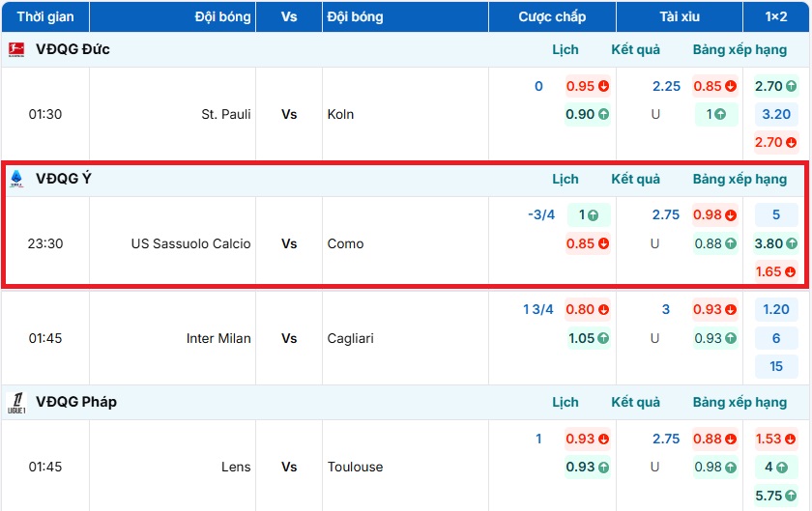This screenshot has height=511, width=812.
Task: Click the Bundesliga league logo icon
Action: tap(16, 49)
